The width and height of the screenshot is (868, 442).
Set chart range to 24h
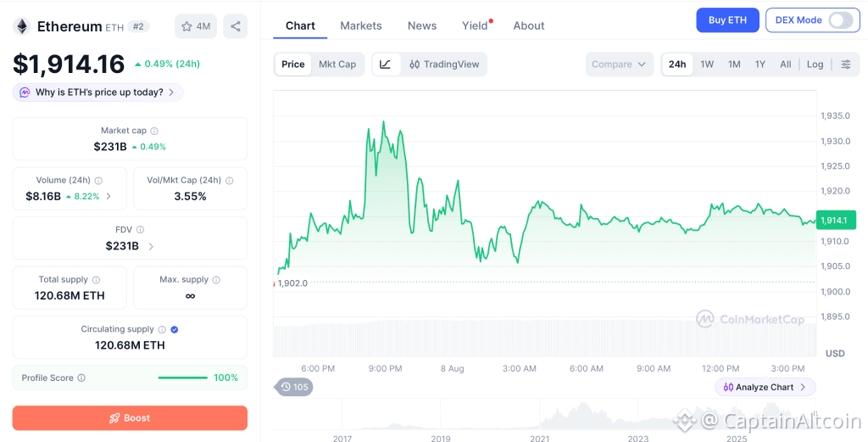coord(677,64)
